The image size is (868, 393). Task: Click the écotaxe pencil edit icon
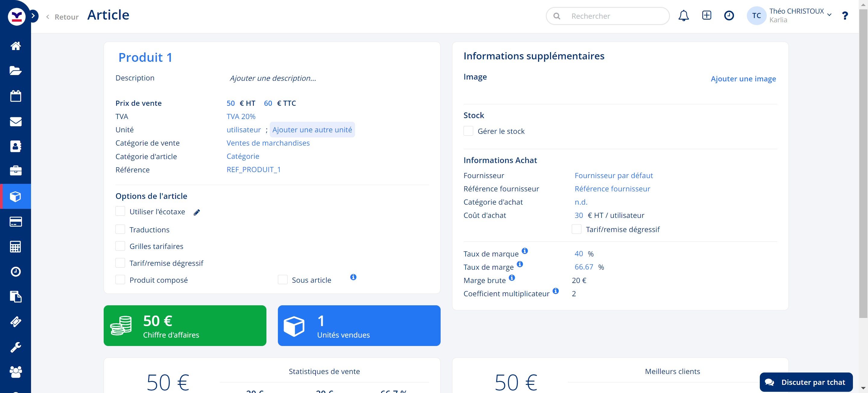click(x=197, y=212)
